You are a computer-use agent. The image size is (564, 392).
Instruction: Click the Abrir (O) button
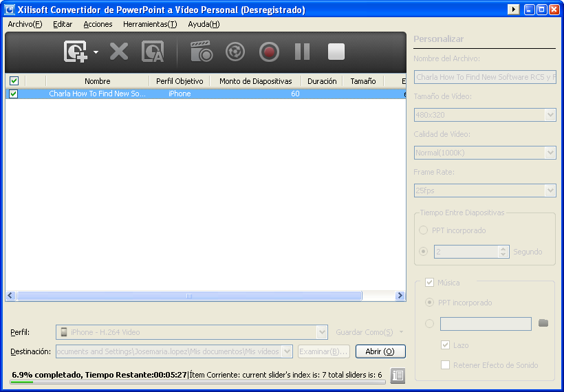380,351
